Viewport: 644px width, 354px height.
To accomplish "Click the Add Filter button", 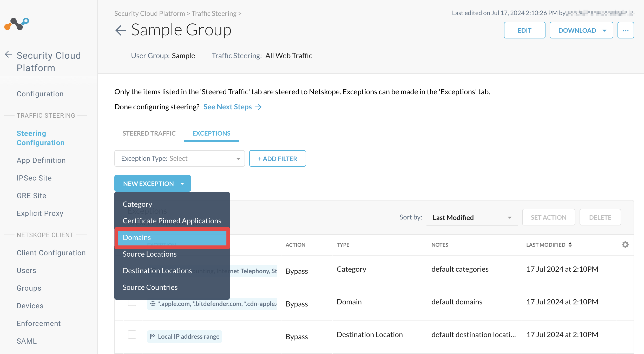I will pyautogui.click(x=278, y=158).
